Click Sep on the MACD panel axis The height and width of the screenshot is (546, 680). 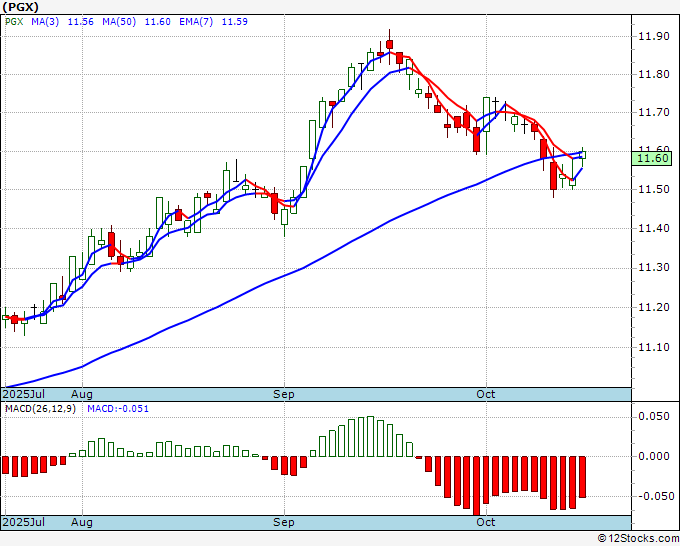[x=284, y=522]
